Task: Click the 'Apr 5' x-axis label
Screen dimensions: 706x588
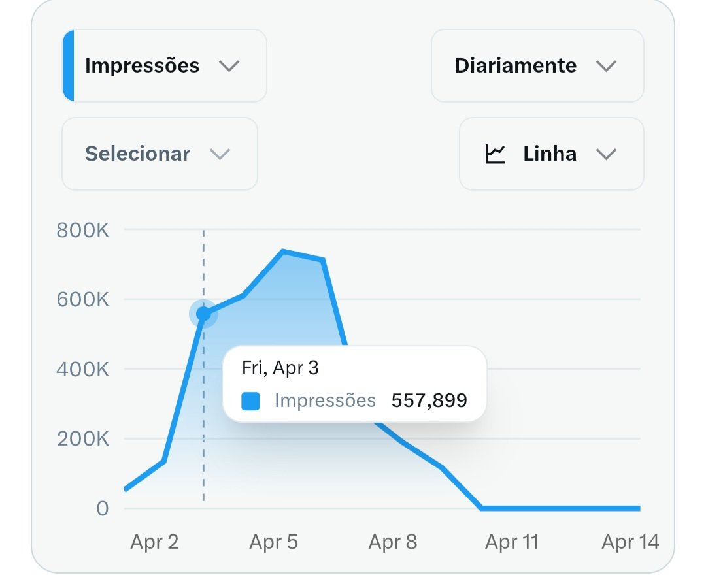Action: (x=274, y=542)
